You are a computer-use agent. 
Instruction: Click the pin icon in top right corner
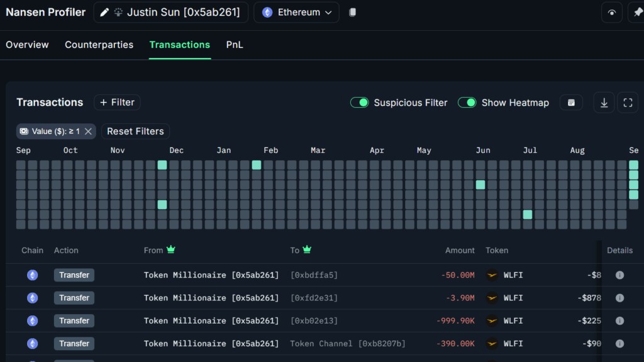638,13
